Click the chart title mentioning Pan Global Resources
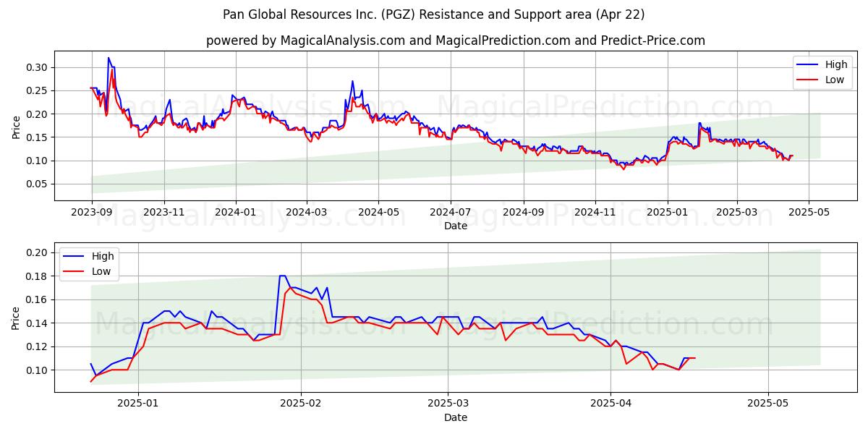The width and height of the screenshot is (868, 434). 434,14
